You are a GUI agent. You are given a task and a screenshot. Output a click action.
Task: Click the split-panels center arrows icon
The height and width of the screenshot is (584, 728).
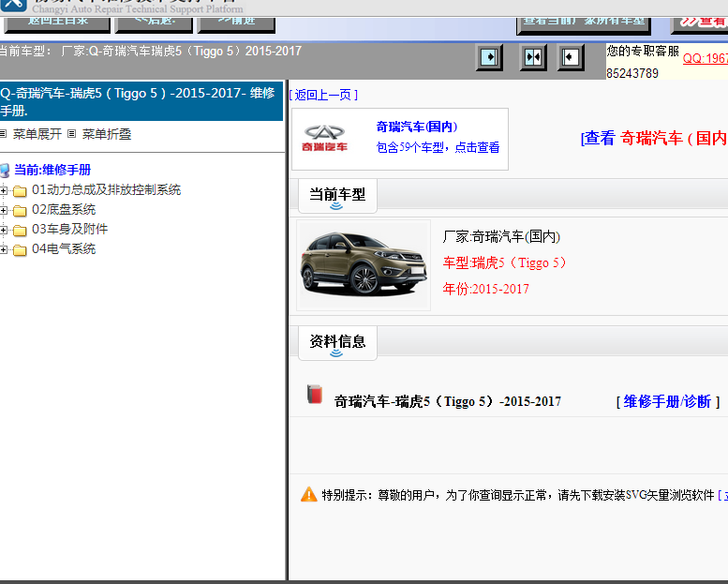pyautogui.click(x=532, y=57)
